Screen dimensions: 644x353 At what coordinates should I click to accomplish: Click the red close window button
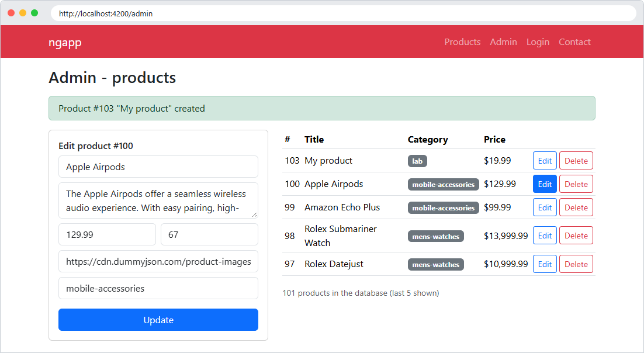pos(11,13)
